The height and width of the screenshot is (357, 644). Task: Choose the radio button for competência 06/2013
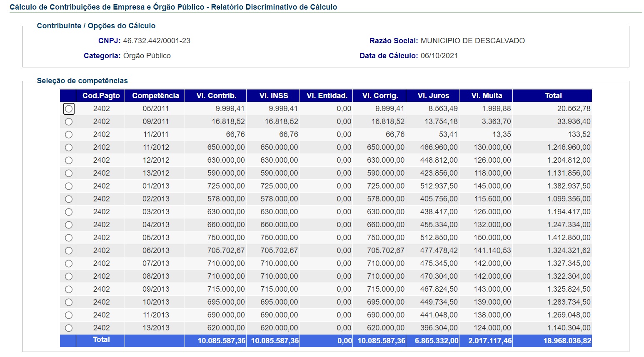point(69,251)
